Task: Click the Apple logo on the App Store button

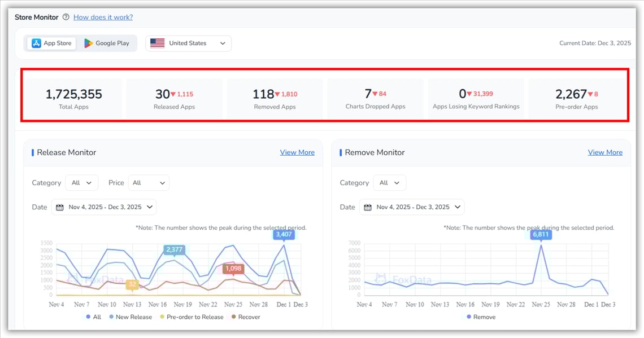Action: 36,43
